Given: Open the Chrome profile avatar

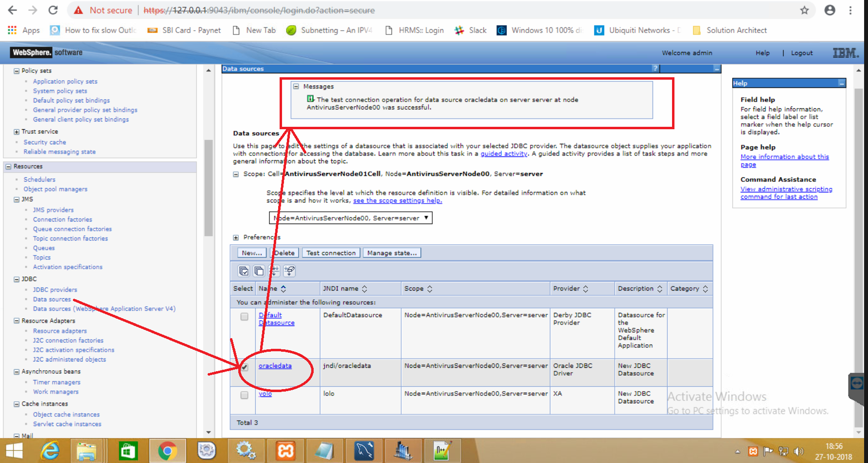Looking at the screenshot, I should (830, 10).
